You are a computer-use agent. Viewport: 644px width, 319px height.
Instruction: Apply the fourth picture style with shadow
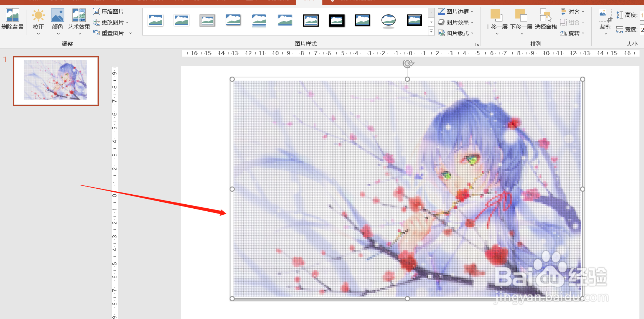click(233, 20)
